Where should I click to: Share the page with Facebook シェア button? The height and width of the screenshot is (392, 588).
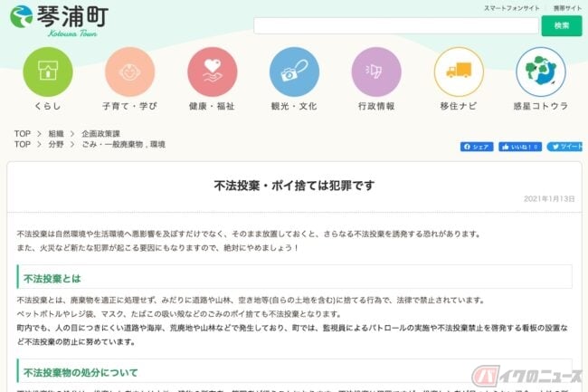point(477,147)
